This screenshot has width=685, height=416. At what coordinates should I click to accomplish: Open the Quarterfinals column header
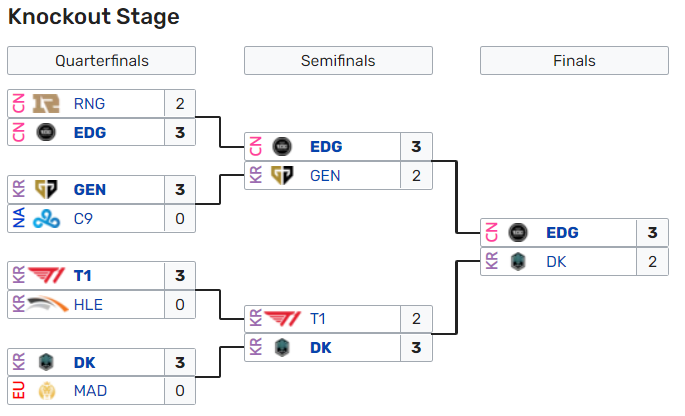tap(101, 61)
